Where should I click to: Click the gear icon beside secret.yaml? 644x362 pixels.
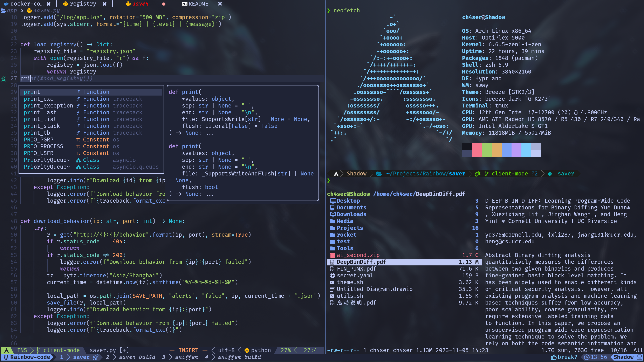pyautogui.click(x=333, y=275)
